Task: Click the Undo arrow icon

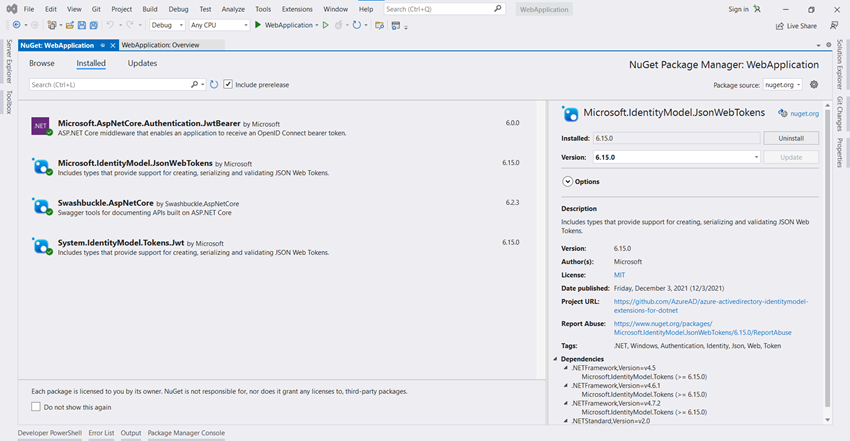Action: pos(110,25)
